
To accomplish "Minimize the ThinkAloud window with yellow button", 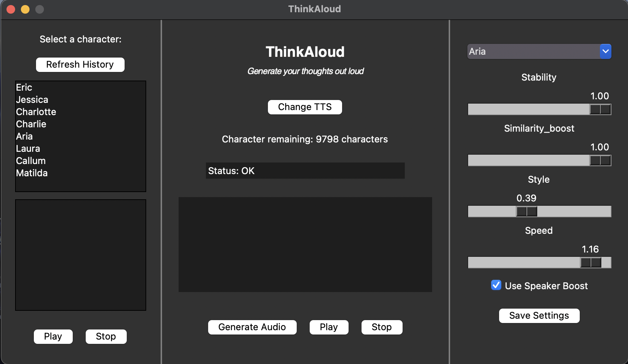I will 25,9.
